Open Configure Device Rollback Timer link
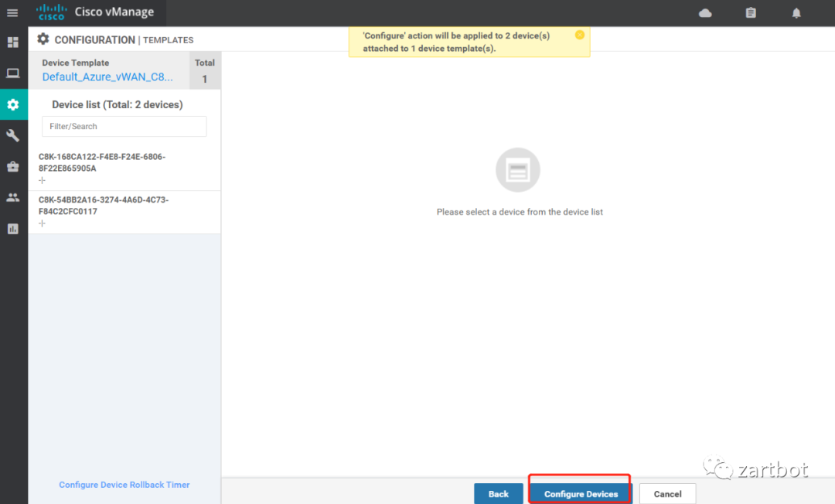The width and height of the screenshot is (835, 504). tap(124, 485)
